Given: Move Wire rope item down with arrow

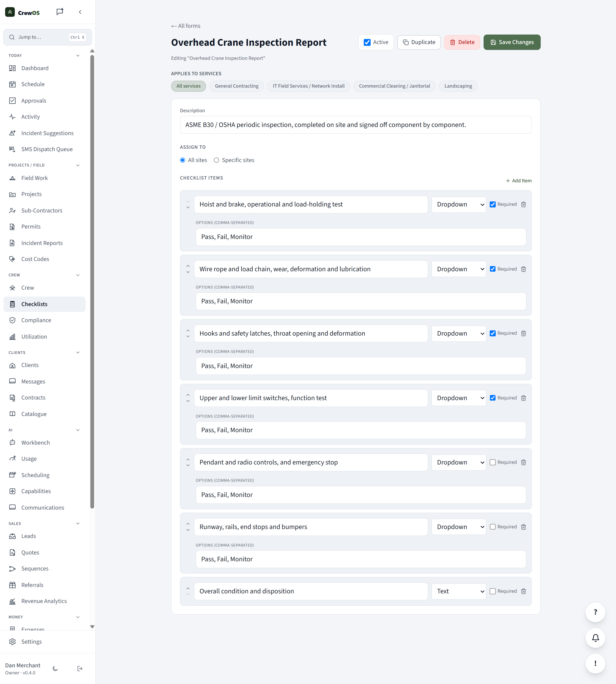Looking at the screenshot, I should point(188,272).
